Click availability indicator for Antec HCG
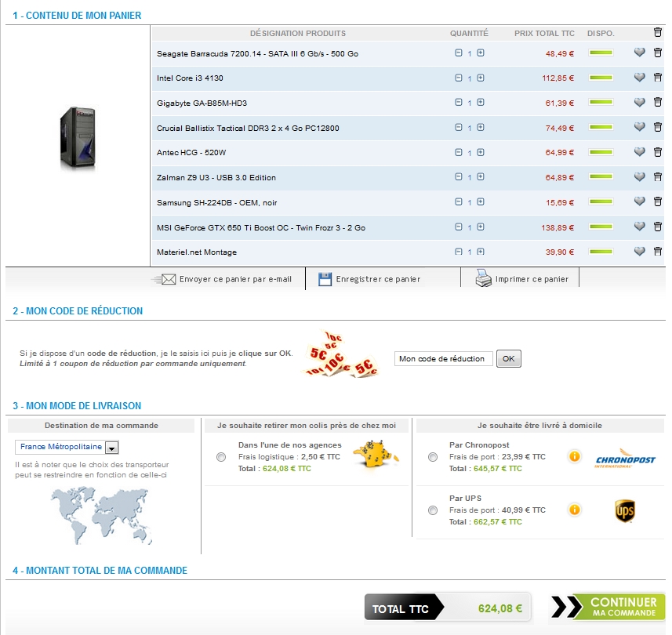672x635 pixels. point(601,152)
